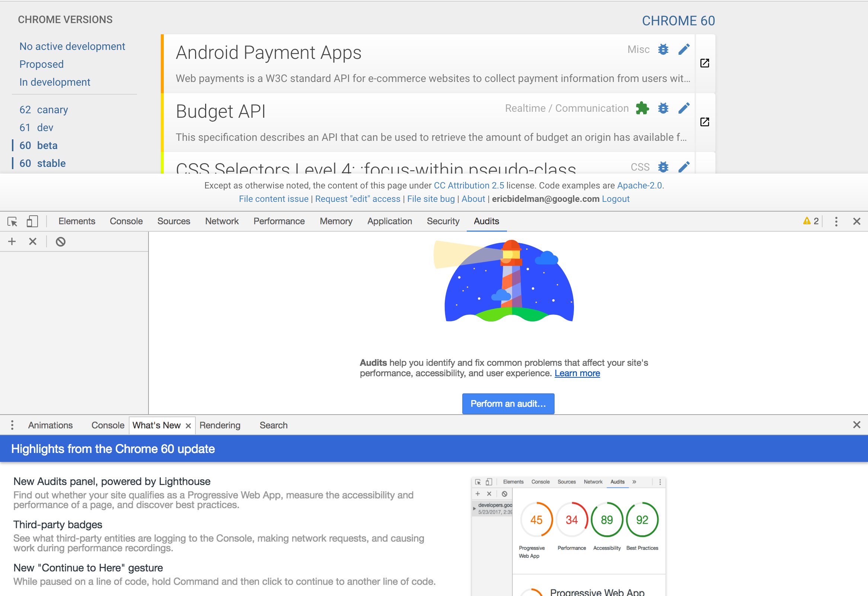
Task: Follow the Learn more link about Audits
Action: pos(577,373)
